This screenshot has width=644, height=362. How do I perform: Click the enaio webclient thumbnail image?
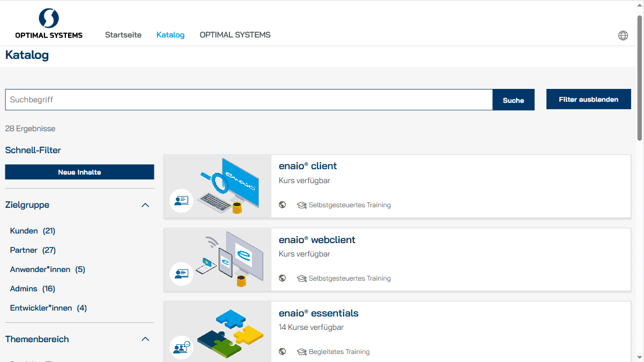tap(218, 260)
